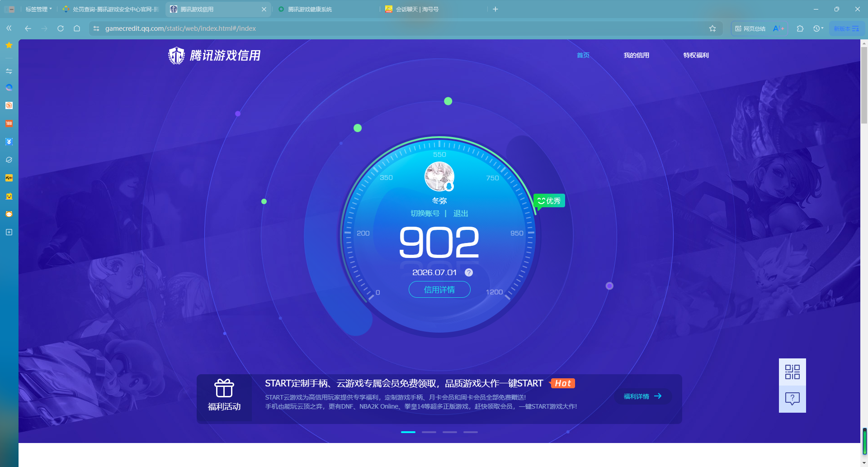Viewport: 868px width, 467px height.
Task: Click the credit score 902
Action: pyautogui.click(x=439, y=243)
